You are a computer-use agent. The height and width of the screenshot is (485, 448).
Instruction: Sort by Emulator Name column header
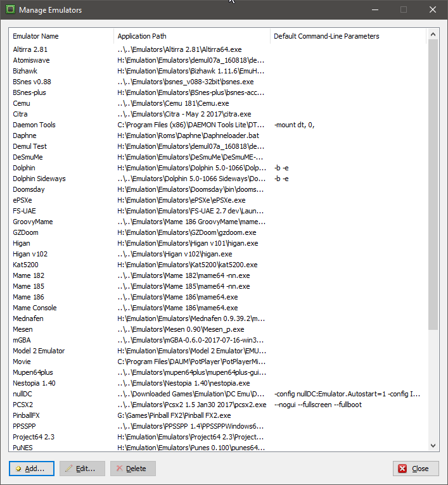click(x=61, y=36)
